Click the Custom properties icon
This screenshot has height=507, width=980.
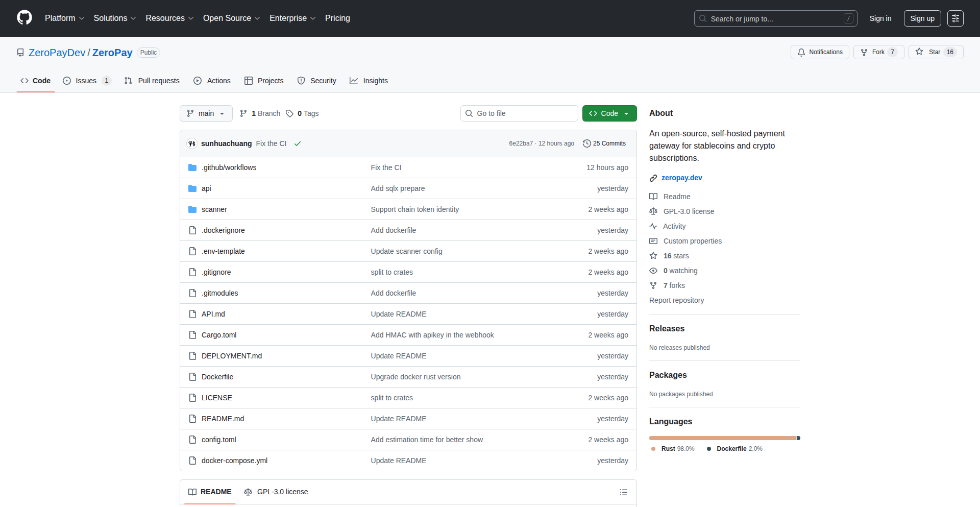pyautogui.click(x=653, y=241)
